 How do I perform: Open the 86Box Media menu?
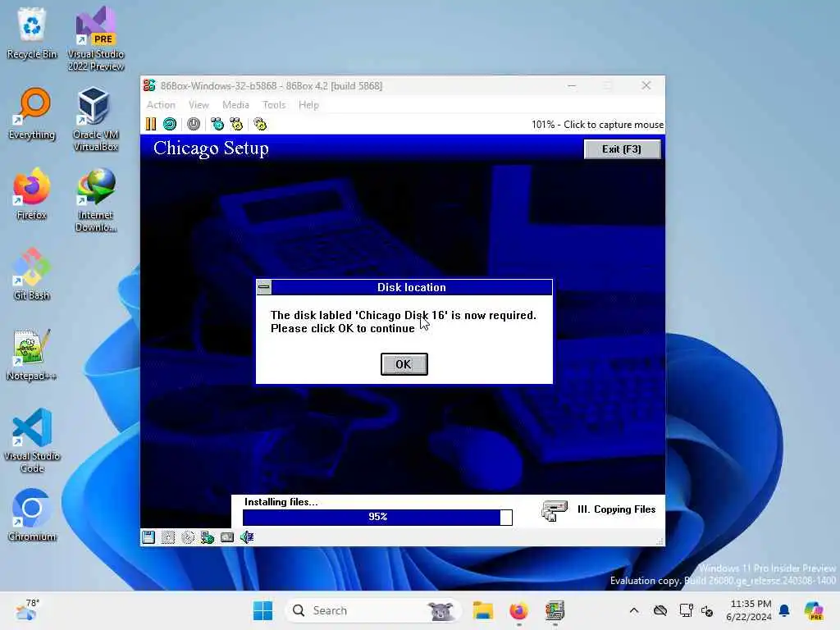(x=235, y=105)
